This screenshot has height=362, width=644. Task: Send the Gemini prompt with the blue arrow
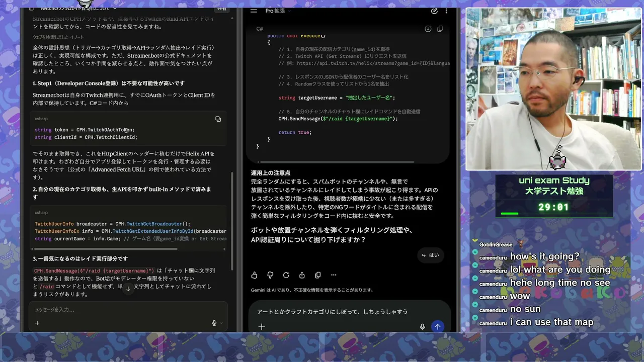(x=438, y=327)
